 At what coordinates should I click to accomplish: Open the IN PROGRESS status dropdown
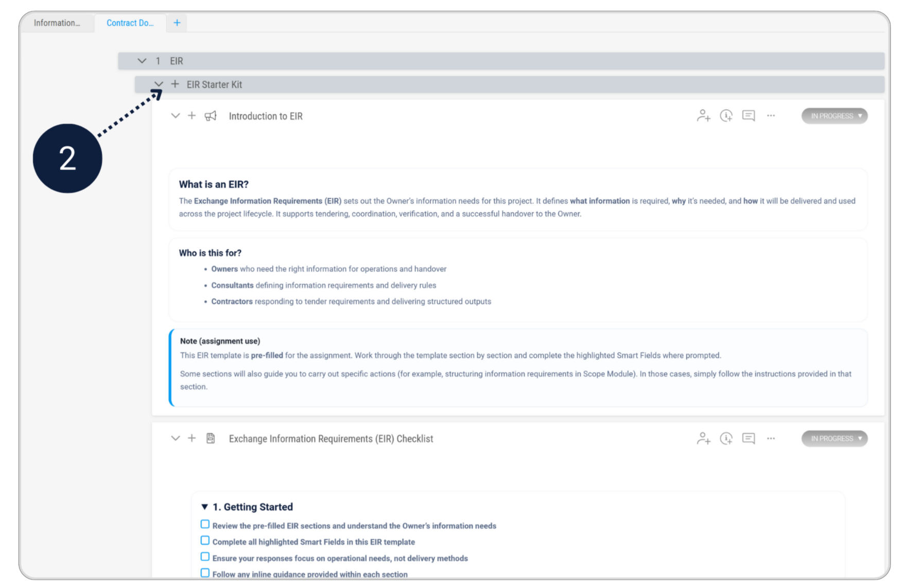834,116
